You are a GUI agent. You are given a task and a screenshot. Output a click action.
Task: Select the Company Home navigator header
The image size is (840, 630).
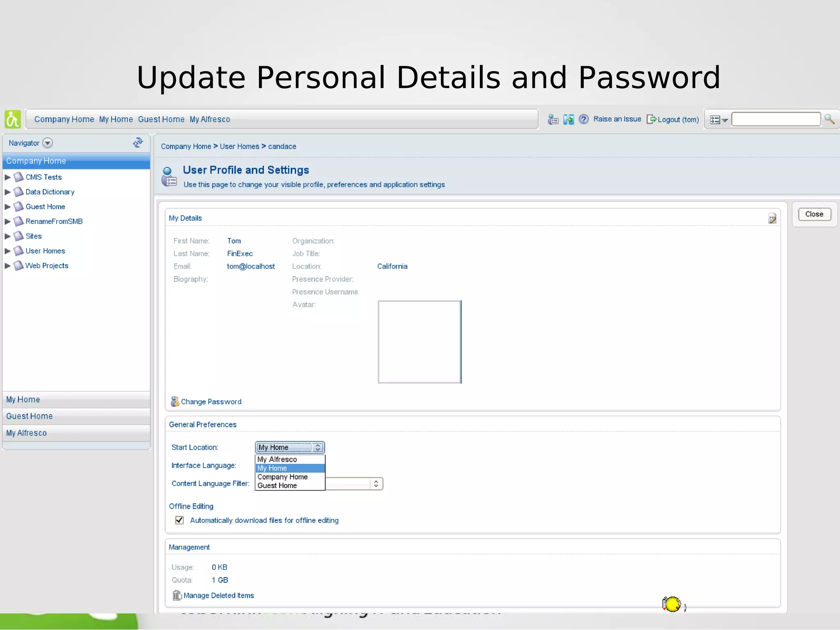(x=76, y=161)
